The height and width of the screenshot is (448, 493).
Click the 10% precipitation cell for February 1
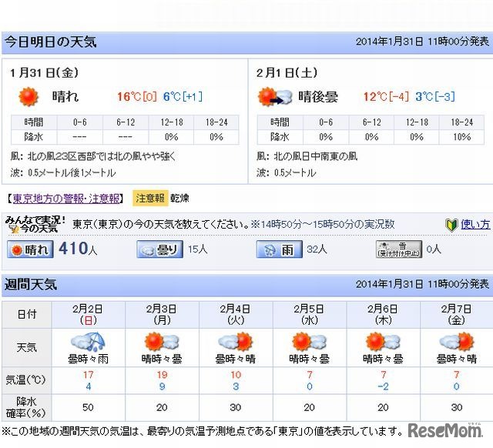[x=462, y=137]
